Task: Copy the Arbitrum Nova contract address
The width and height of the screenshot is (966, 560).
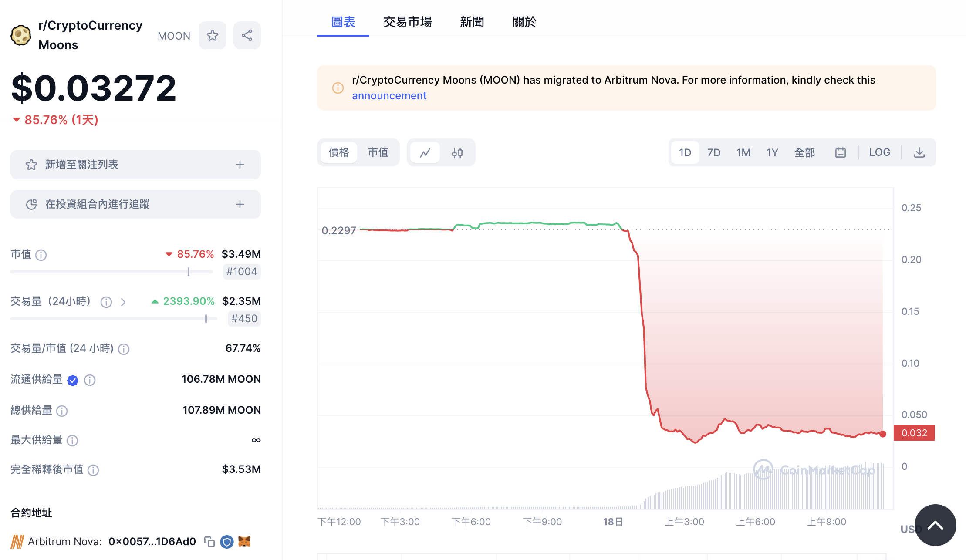Action: (x=209, y=542)
